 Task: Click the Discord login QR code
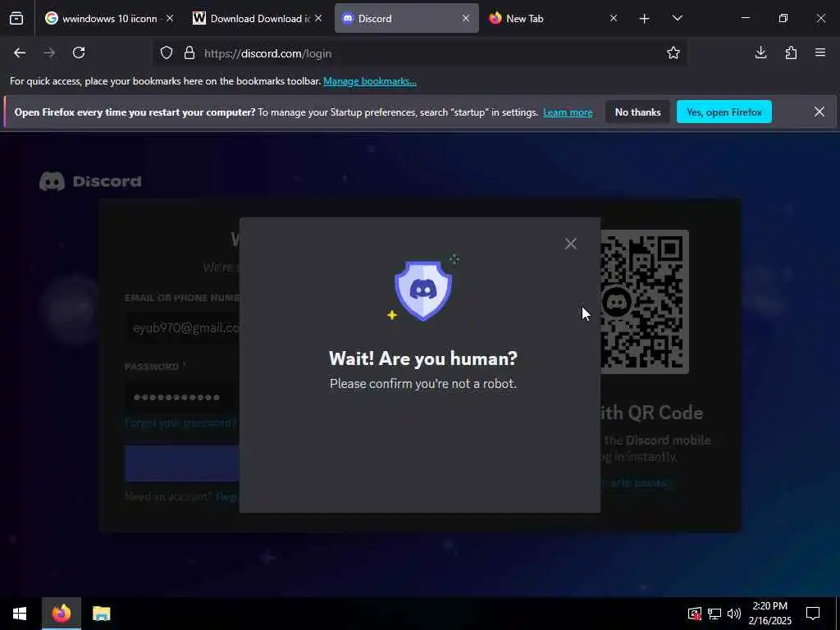point(645,302)
